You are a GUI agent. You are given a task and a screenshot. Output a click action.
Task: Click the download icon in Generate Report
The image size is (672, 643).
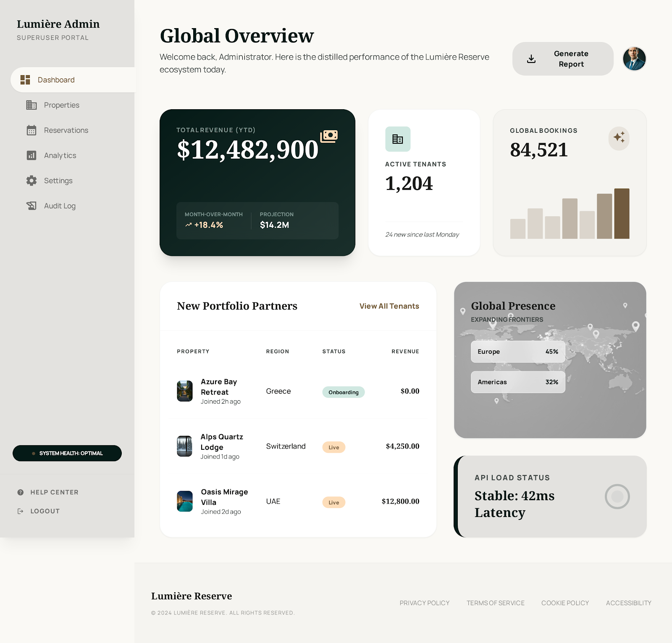click(531, 59)
